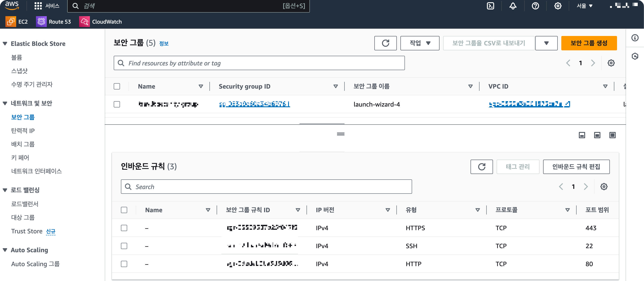Screen dimensions: 644x281
Task: Check the SSH rule checkbox
Action: (124, 246)
